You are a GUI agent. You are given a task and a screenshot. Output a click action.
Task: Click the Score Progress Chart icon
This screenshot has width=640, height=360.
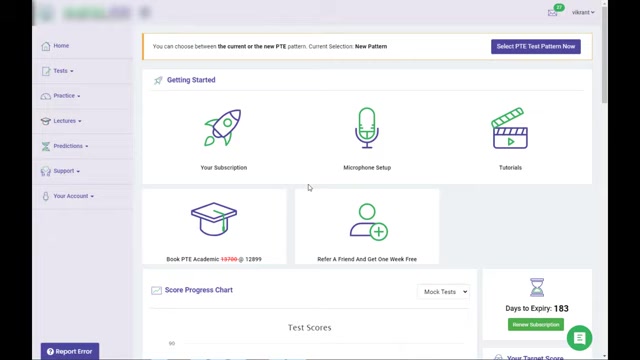point(156,290)
